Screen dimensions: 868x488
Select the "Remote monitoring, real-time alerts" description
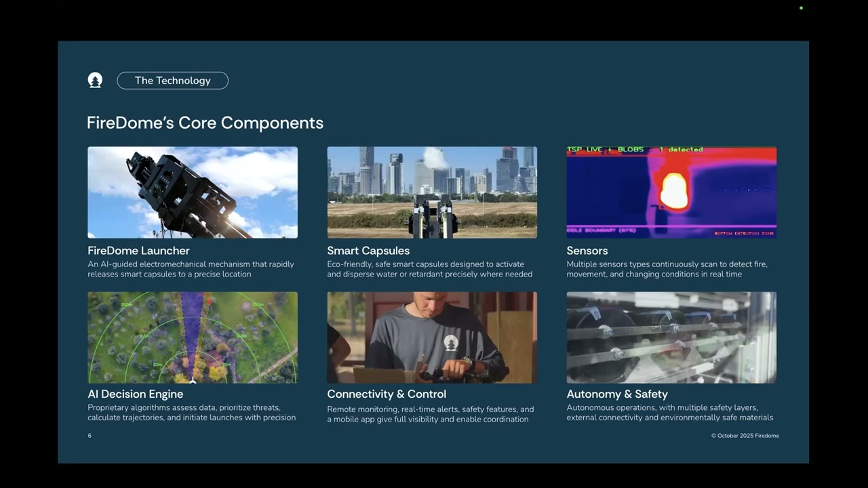(x=431, y=414)
